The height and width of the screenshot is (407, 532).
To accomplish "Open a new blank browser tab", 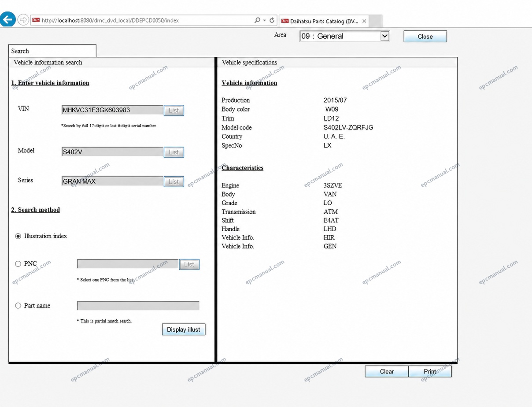I will click(x=375, y=21).
